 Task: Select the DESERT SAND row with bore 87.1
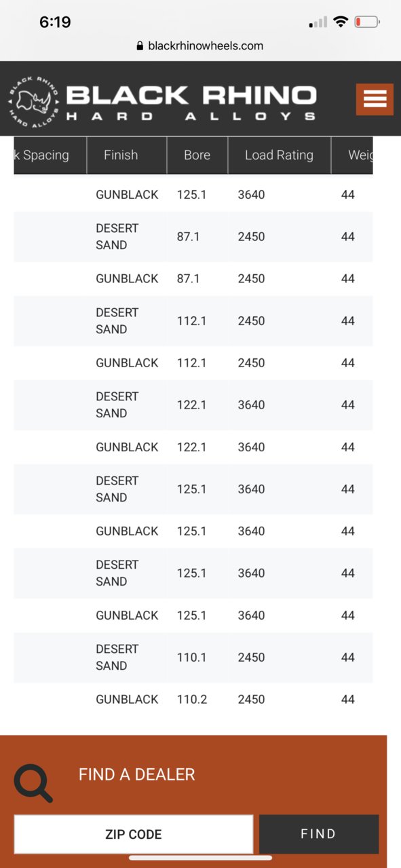pyautogui.click(x=193, y=237)
